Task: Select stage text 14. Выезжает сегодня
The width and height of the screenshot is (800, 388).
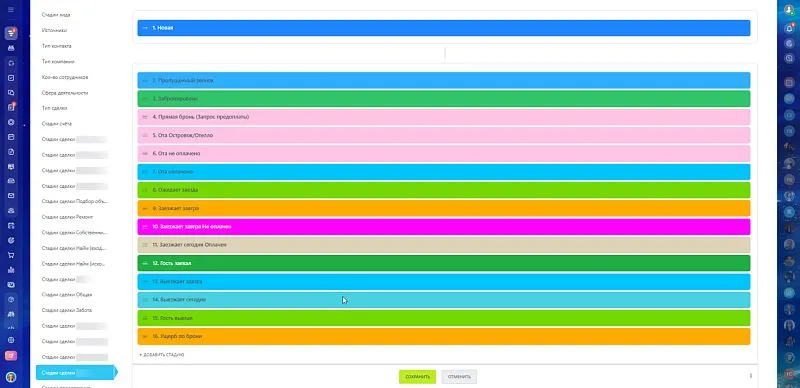Action: (179, 300)
